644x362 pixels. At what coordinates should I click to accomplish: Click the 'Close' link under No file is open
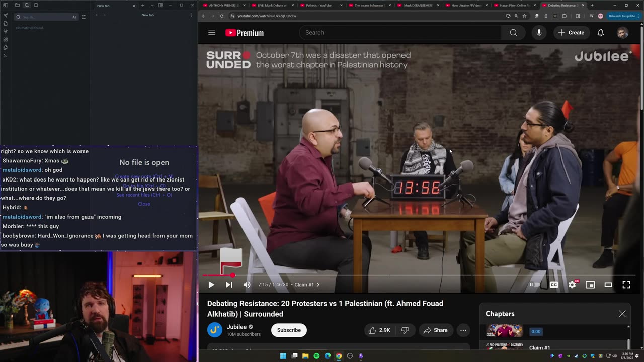(x=144, y=204)
